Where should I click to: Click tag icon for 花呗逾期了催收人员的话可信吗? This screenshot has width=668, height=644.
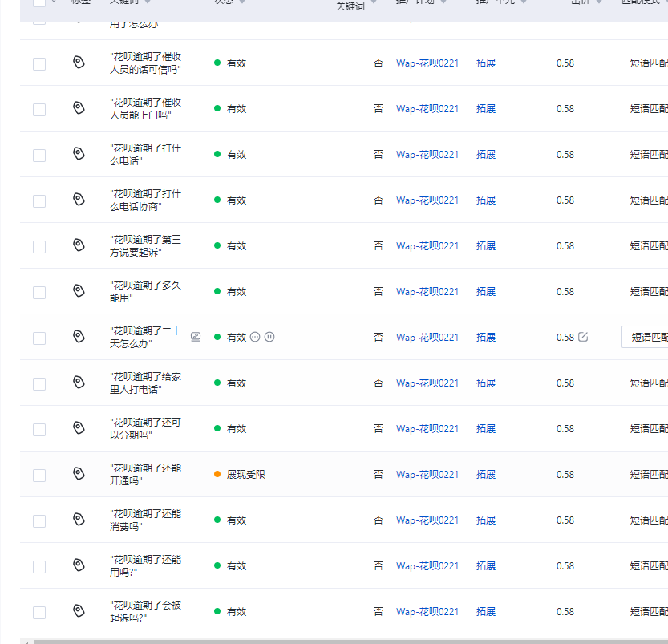coord(79,63)
